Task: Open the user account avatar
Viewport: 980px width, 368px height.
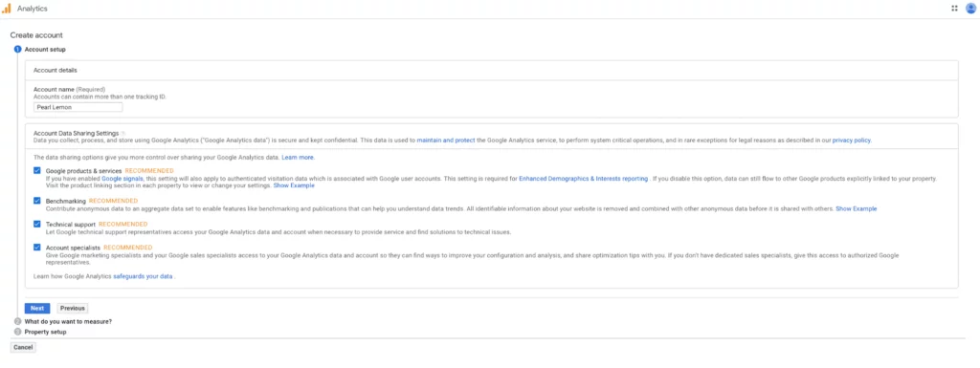Action: (x=970, y=8)
